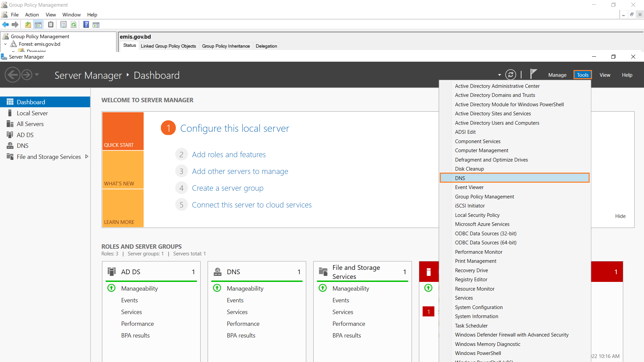Click the red server tile icon
The height and width of the screenshot is (362, 644).
(428, 272)
